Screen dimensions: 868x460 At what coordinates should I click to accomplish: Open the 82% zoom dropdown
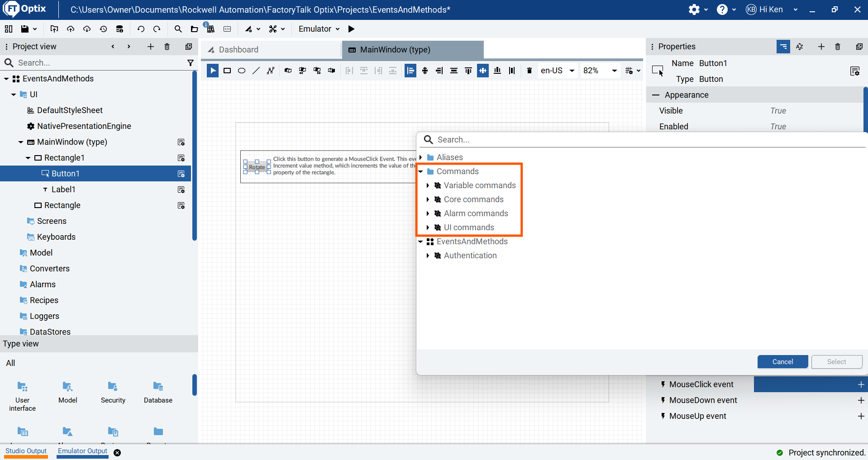coord(600,71)
